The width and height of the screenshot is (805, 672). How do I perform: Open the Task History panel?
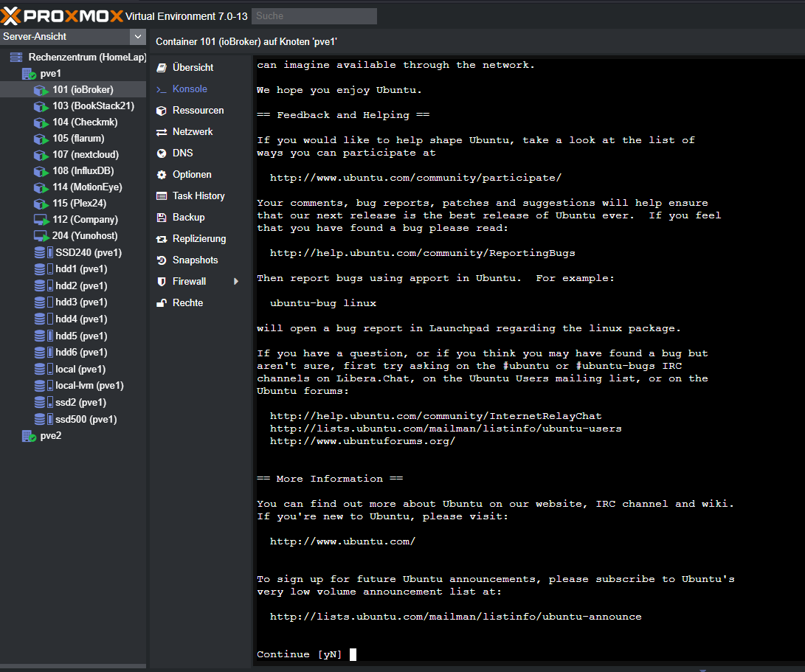200,195
